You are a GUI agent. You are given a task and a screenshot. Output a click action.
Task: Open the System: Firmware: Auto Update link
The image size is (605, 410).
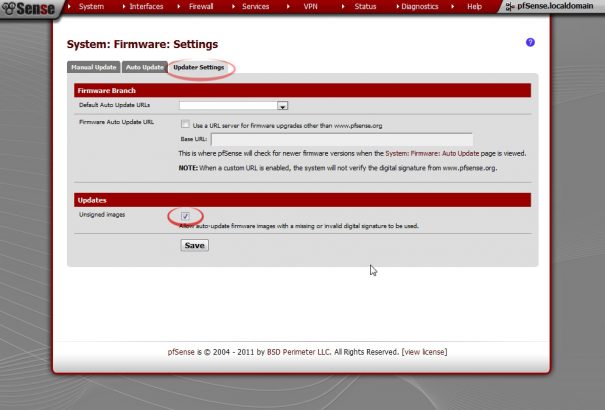point(432,154)
